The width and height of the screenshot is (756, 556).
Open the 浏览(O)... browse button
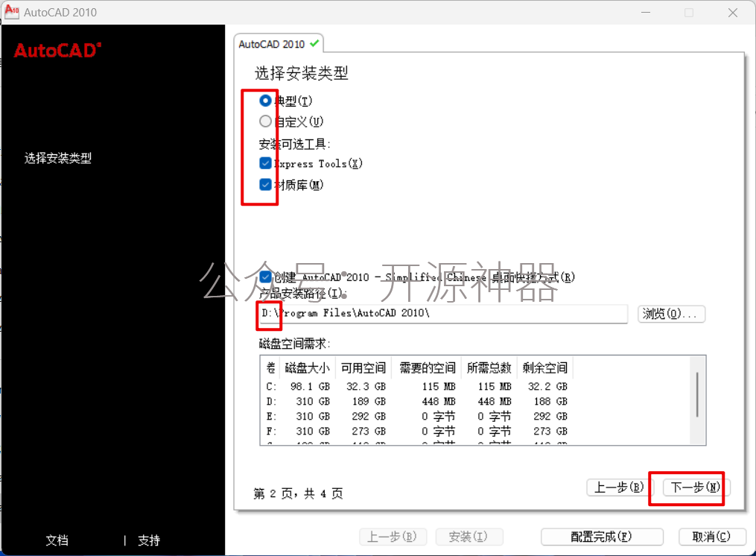point(671,314)
